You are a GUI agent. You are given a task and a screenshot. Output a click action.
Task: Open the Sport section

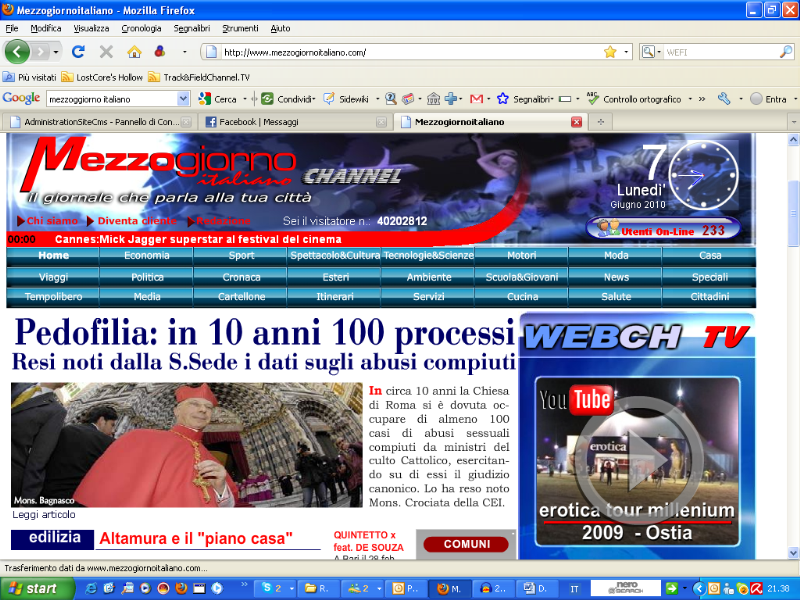tap(241, 256)
